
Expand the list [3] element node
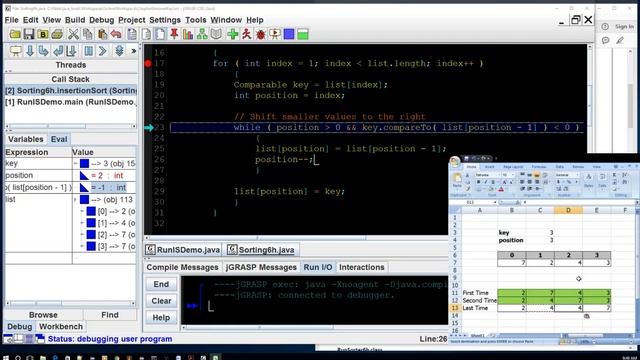pyautogui.click(x=82, y=246)
